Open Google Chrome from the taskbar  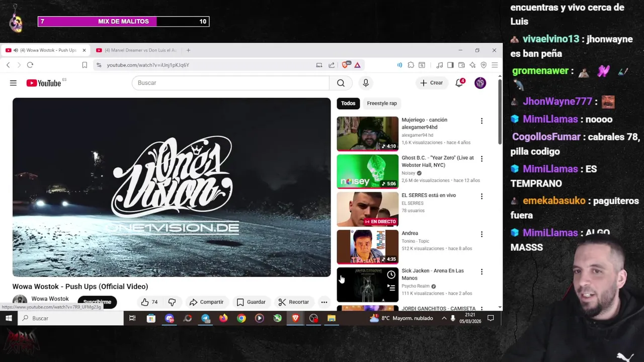(242, 318)
